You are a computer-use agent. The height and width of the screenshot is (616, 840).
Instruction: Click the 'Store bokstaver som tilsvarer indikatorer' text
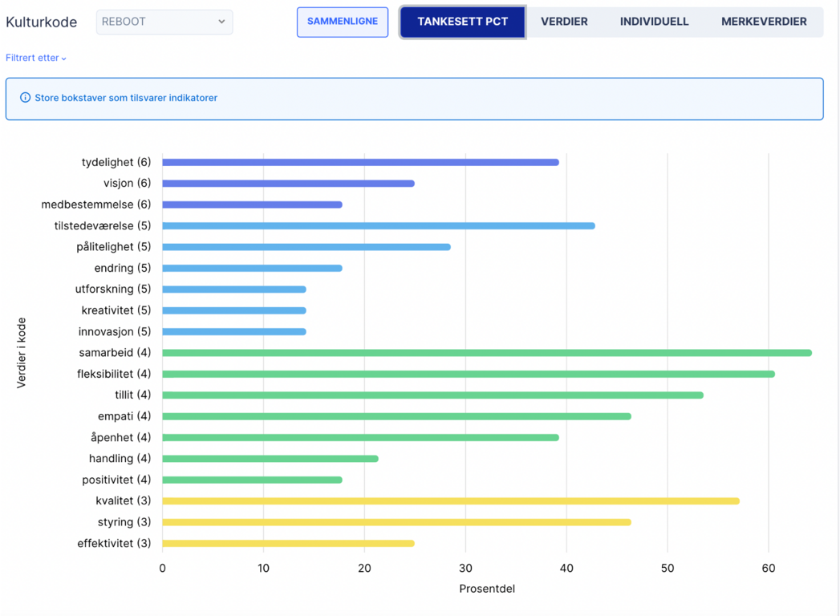126,98
